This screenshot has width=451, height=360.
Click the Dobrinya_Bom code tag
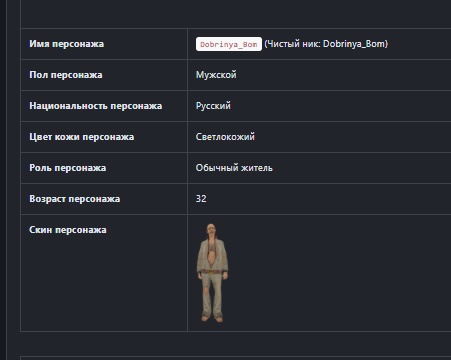229,44
